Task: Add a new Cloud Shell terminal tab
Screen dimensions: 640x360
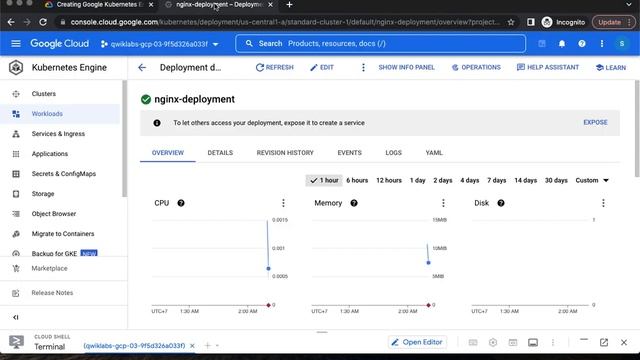Action: click(x=207, y=346)
